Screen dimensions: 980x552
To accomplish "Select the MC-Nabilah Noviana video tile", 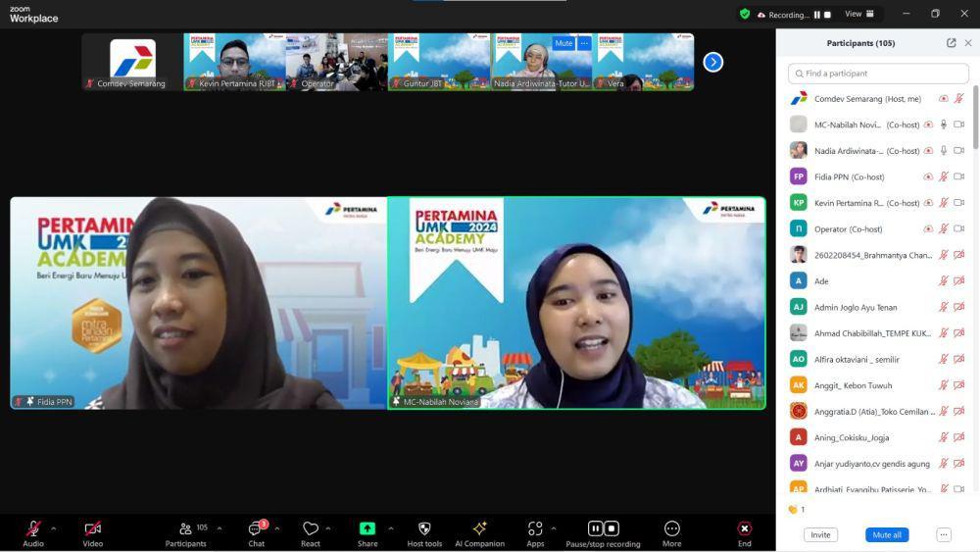I will click(x=577, y=303).
